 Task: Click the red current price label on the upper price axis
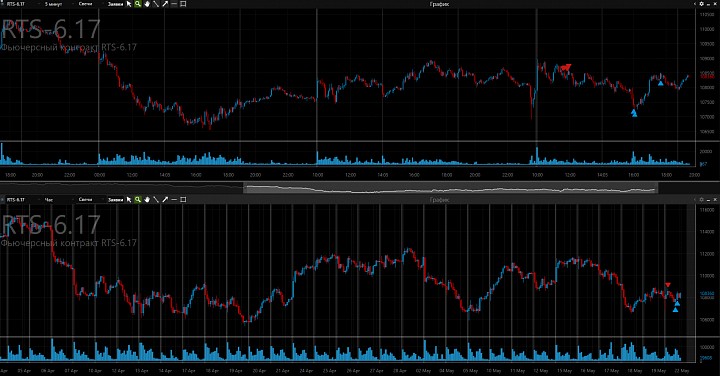(707, 76)
